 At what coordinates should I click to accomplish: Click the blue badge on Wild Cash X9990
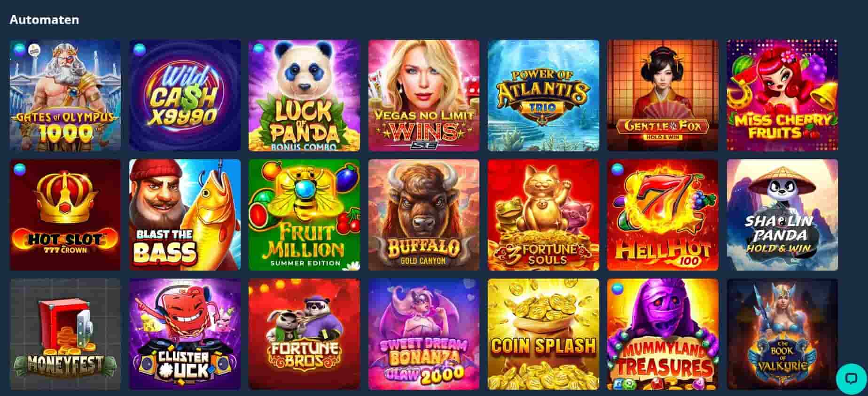[x=140, y=50]
